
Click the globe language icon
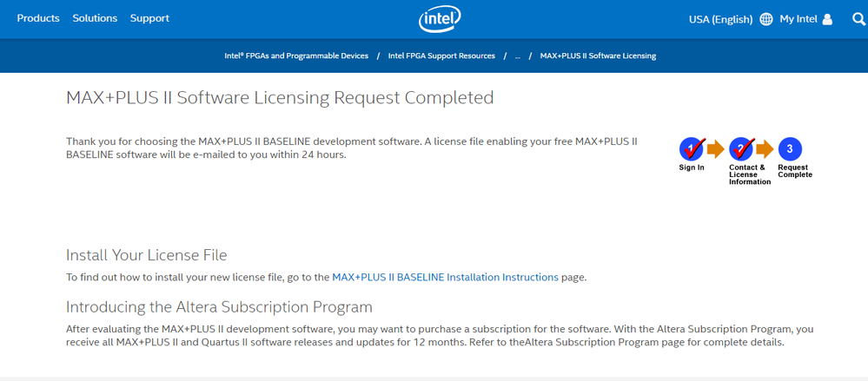(x=766, y=19)
